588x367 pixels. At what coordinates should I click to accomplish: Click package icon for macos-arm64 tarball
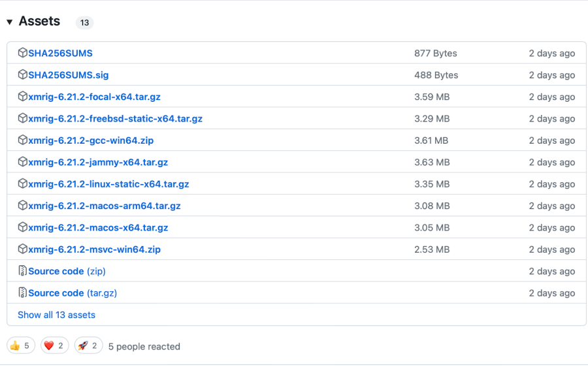(23, 206)
